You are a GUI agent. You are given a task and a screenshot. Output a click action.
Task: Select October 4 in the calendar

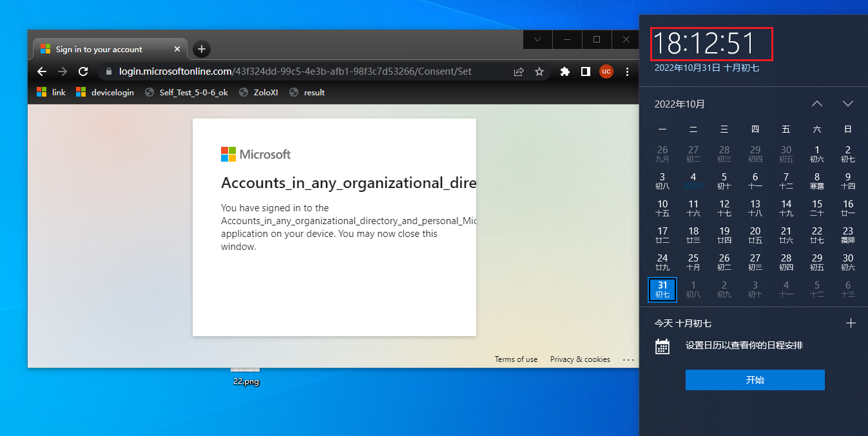[693, 181]
